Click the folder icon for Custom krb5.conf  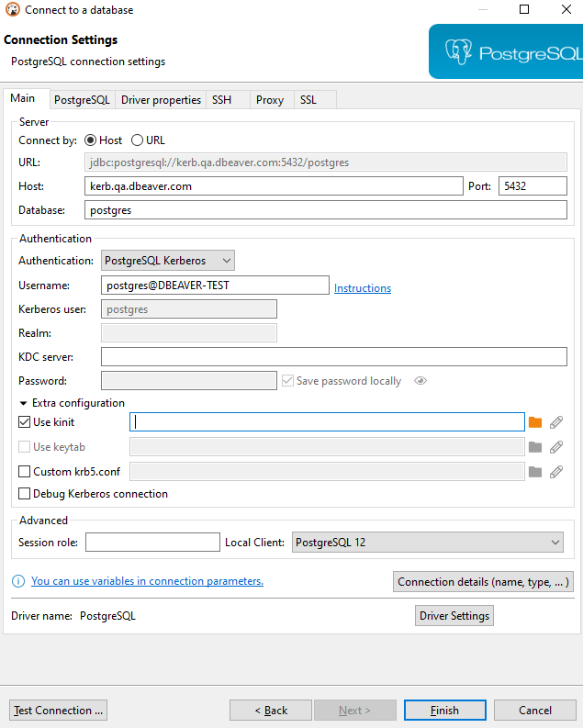(535, 472)
